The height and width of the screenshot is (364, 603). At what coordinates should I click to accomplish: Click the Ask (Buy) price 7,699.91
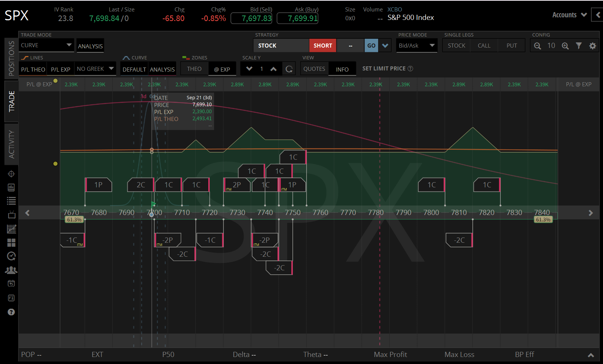point(298,18)
